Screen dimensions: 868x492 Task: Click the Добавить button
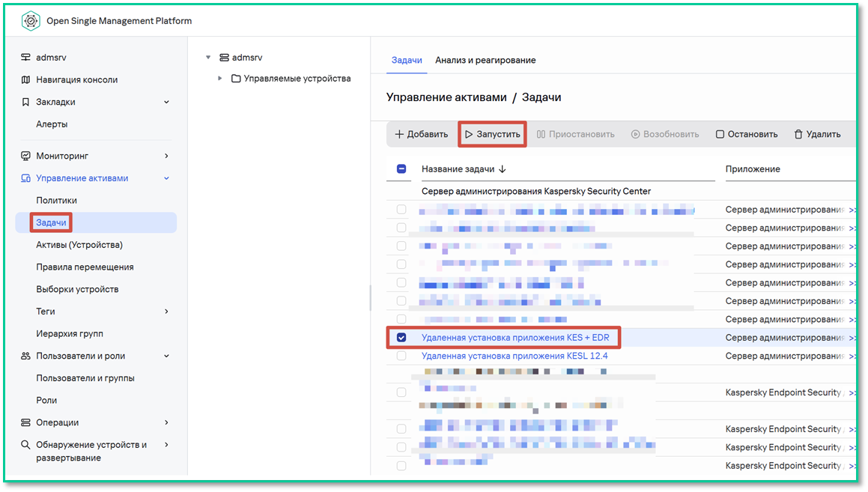click(x=421, y=135)
